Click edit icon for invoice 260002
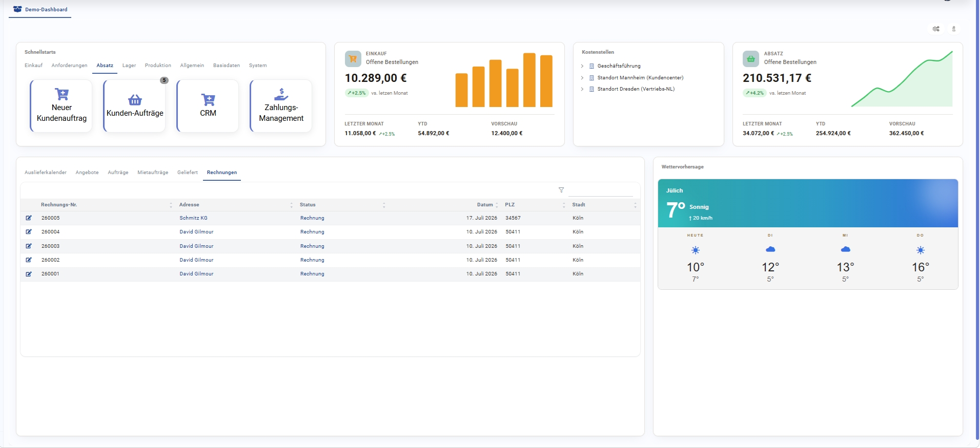This screenshot has width=980, height=448. 29,260
